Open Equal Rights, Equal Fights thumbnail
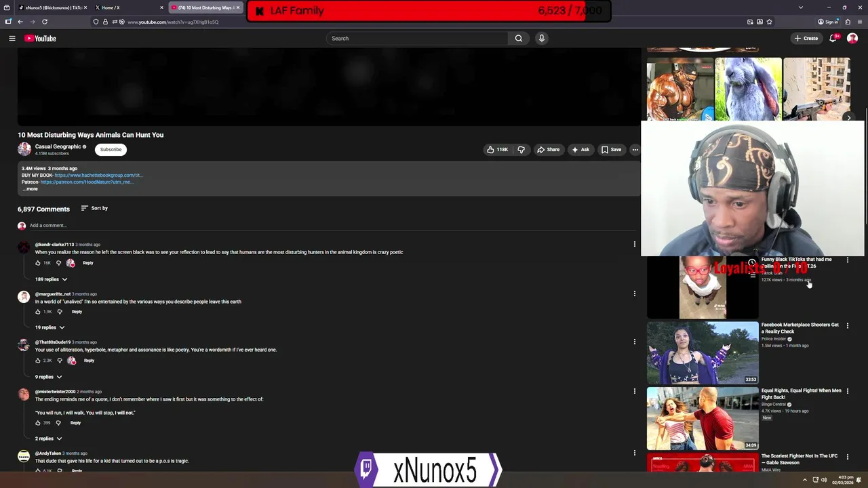Screen dimensions: 868x488 [703, 418]
